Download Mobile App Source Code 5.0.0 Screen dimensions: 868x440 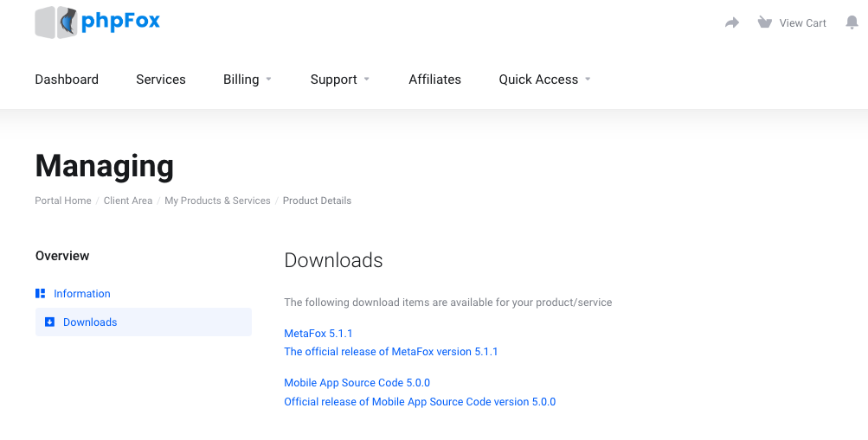[357, 382]
